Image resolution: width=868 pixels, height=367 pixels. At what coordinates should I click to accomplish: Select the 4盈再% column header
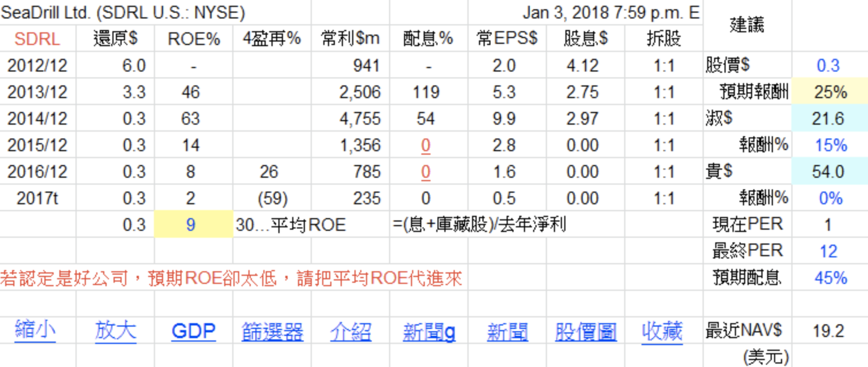coord(272,39)
